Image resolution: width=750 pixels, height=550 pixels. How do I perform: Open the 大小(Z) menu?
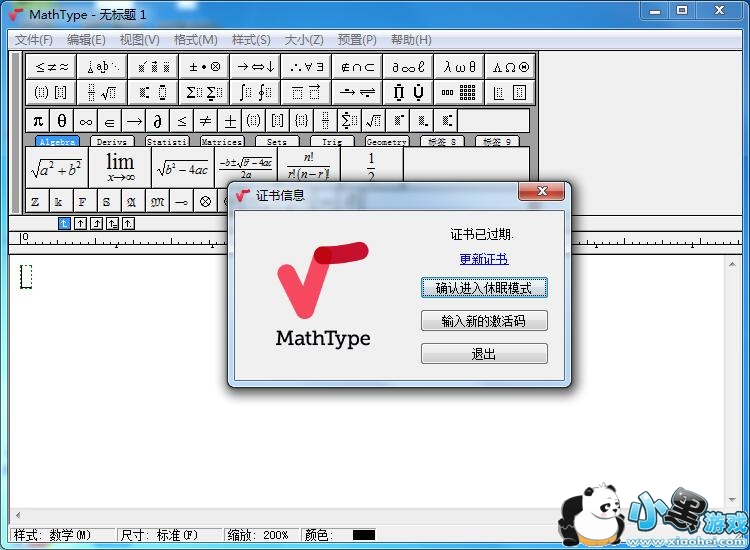coord(304,40)
